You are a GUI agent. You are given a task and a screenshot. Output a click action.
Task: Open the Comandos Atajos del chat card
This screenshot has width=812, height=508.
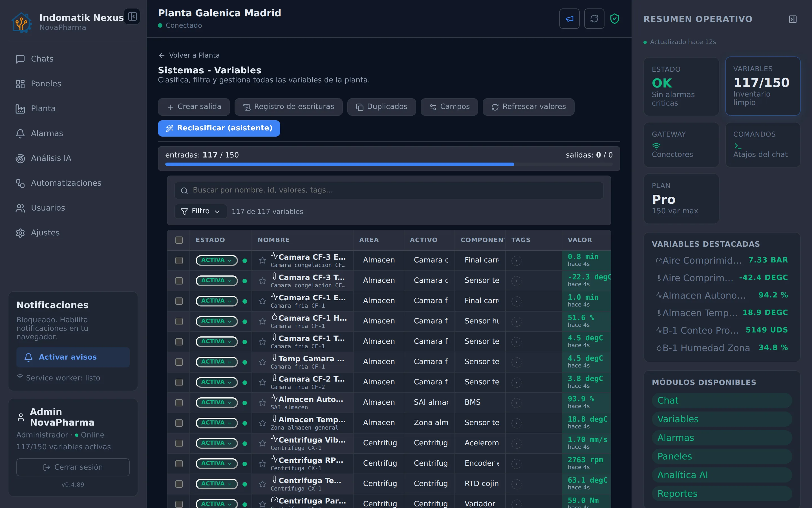coord(763,144)
